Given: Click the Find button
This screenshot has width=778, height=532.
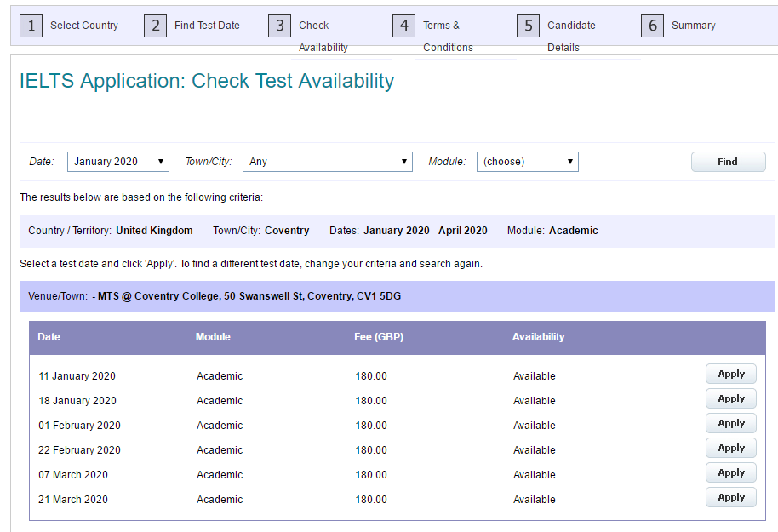Looking at the screenshot, I should pyautogui.click(x=729, y=162).
